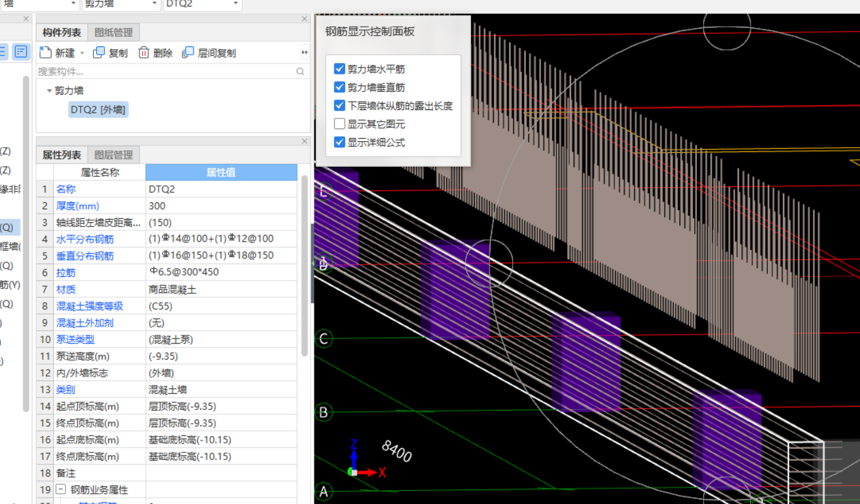860x504 pixels.
Task: Collapse the 钢筋业务属性 group
Action: (61, 490)
